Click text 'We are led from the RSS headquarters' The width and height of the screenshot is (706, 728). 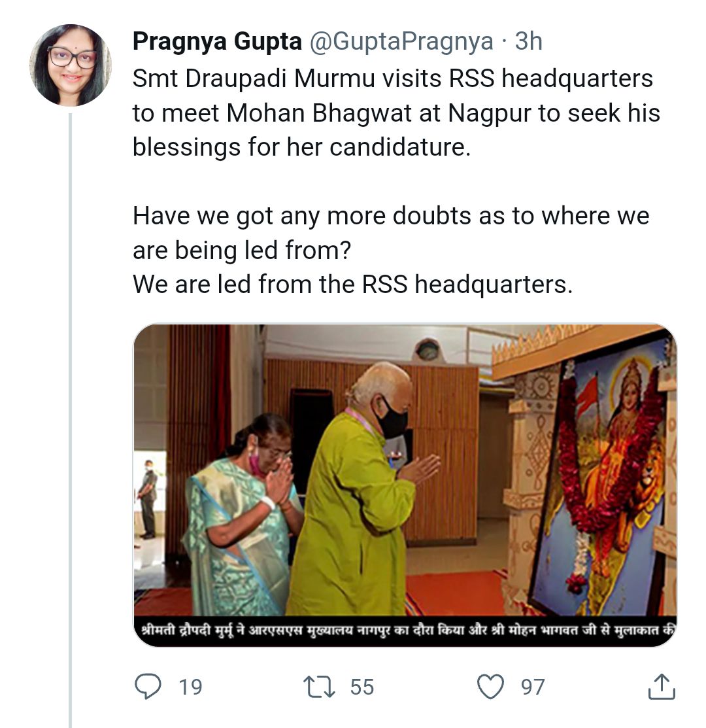[352, 284]
